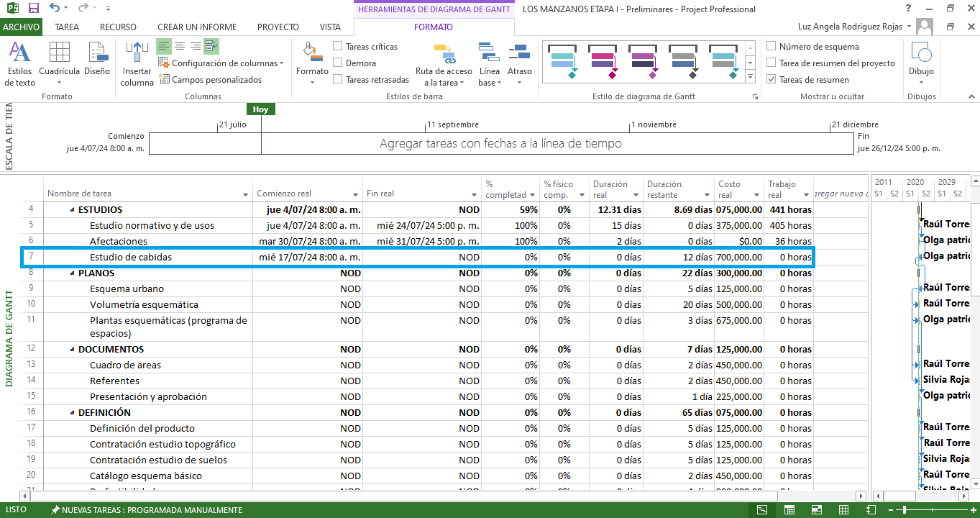Switch to Report view in status bar

(x=871, y=510)
